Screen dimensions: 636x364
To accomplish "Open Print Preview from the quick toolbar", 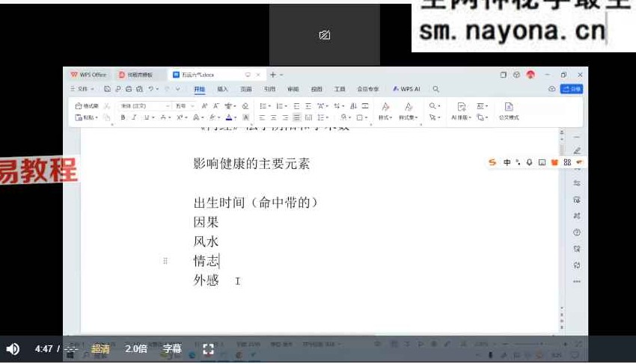I will pyautogui.click(x=139, y=89).
